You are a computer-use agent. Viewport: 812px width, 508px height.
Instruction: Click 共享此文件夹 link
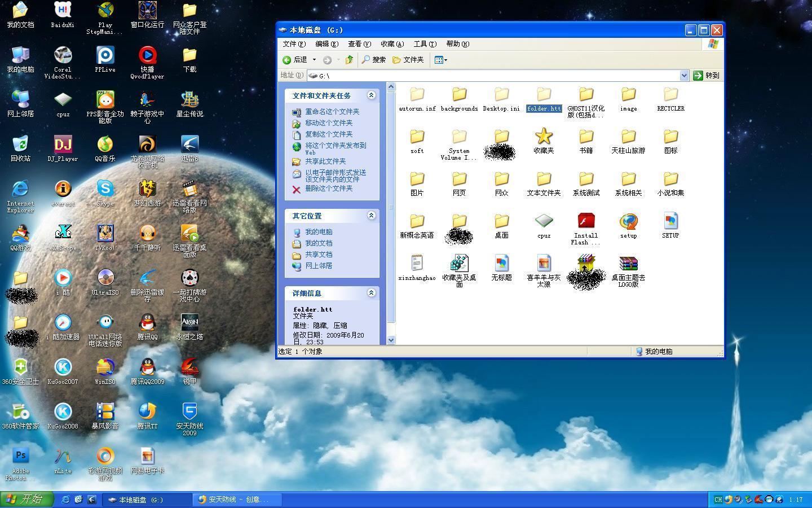tap(325, 161)
